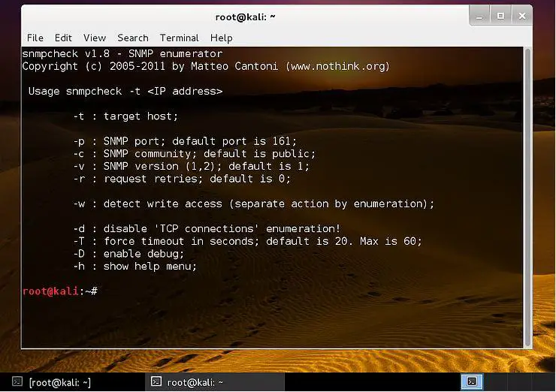Click the highlighted terminal icon in the workspace switcher
556x392 pixels.
(472, 381)
